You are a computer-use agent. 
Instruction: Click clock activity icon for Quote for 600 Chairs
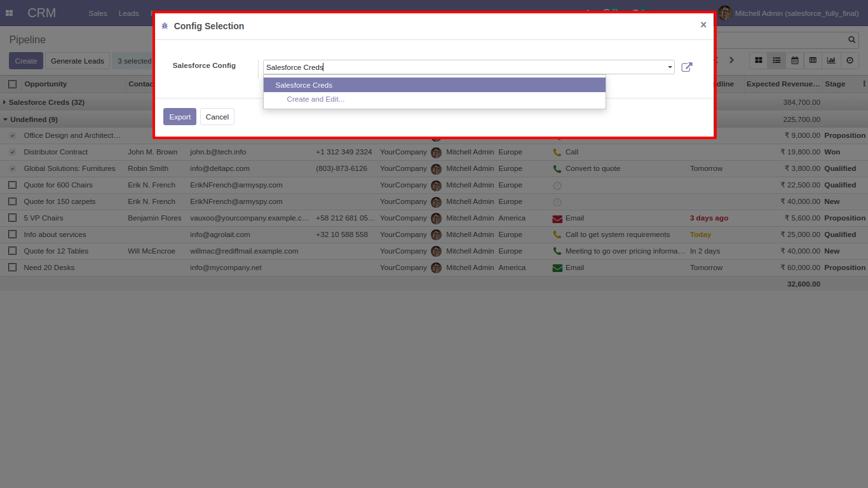pyautogui.click(x=557, y=186)
